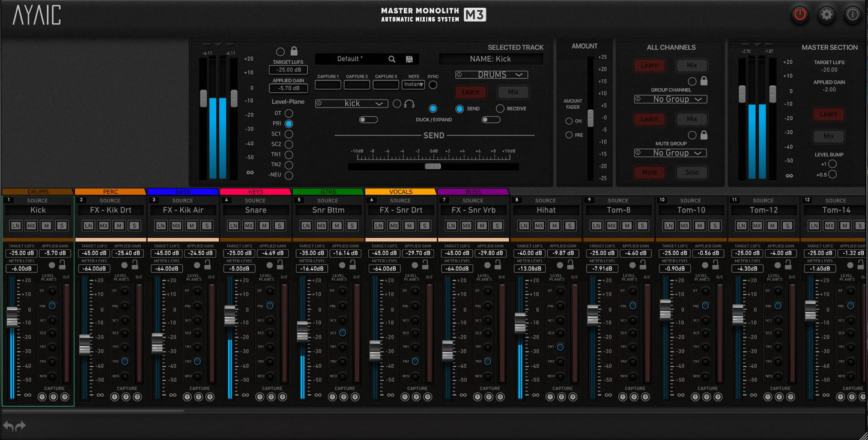This screenshot has width=868, height=440.
Task: Expand the kick Level-Plane dropdown
Action: click(x=351, y=103)
